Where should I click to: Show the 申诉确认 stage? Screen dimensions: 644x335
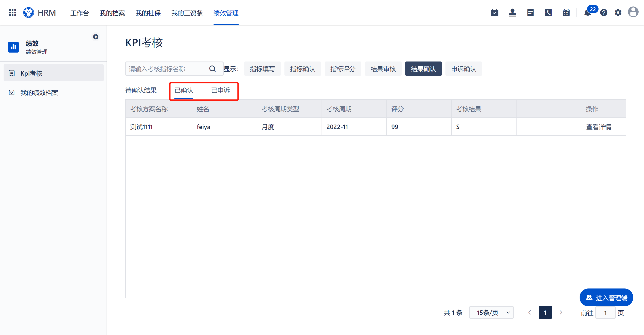[x=464, y=69]
